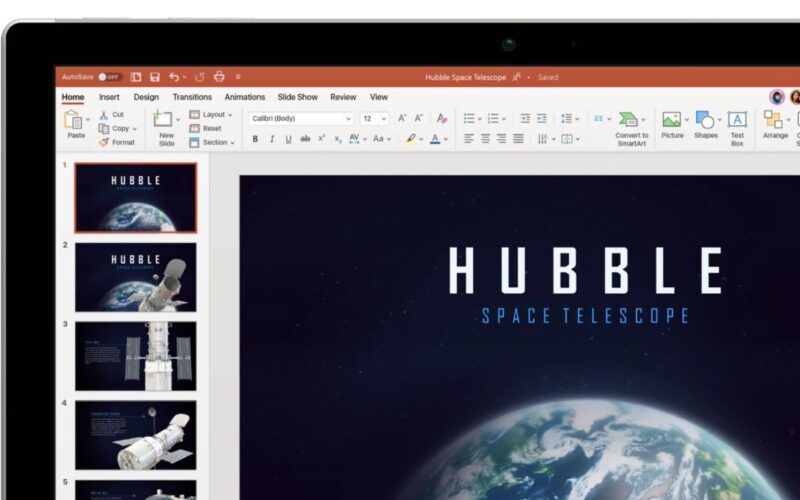Click the Paste clipboard icon

[73, 119]
